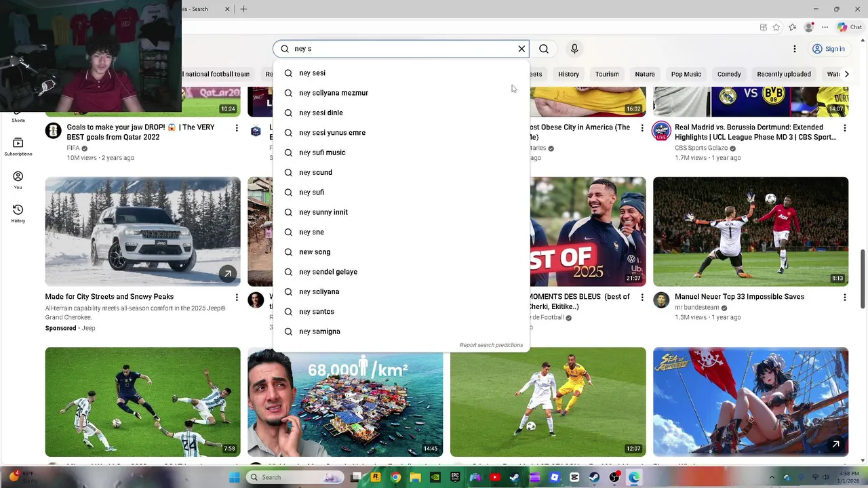Open options for Goals to make your jaw DROP video

coord(237,127)
